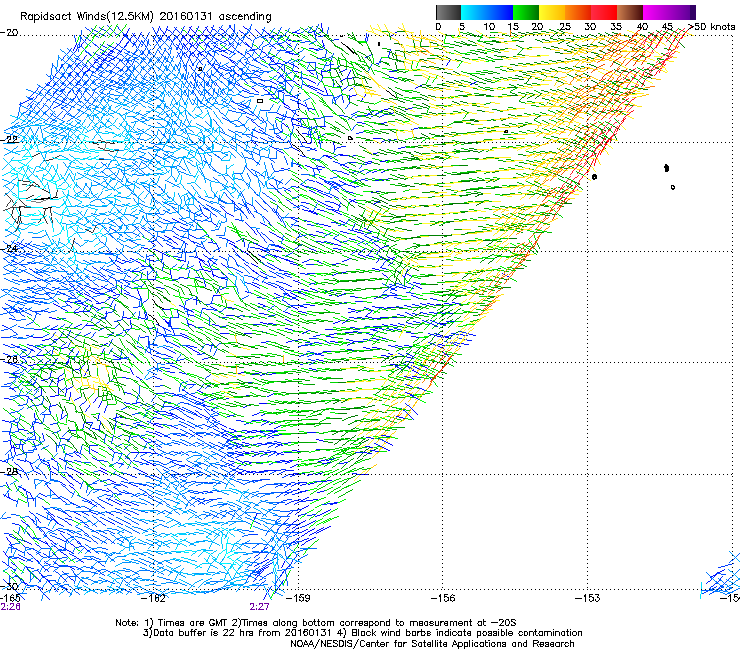
Task: Click the '>50 knots' legend label
Action: [712, 26]
